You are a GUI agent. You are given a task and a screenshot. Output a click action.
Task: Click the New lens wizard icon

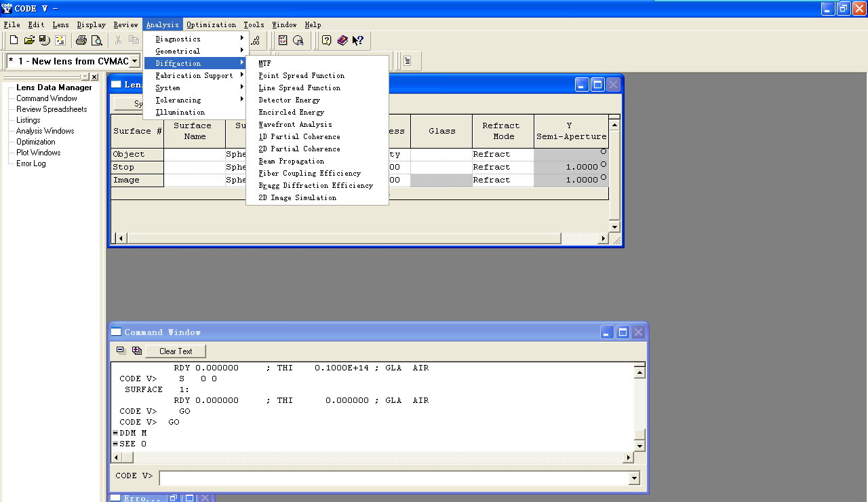point(60,41)
